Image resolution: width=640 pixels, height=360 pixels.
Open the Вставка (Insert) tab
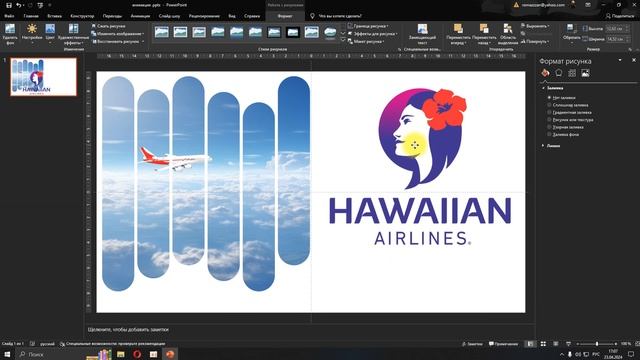[x=54, y=16]
